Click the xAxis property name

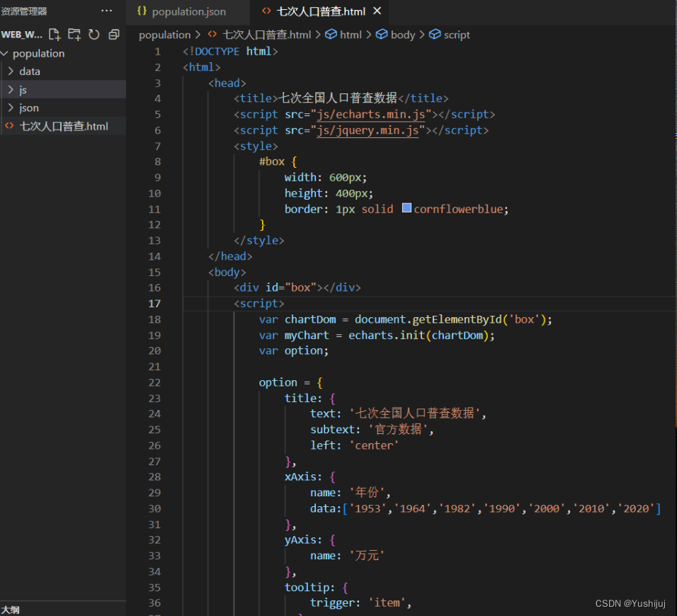pos(300,477)
